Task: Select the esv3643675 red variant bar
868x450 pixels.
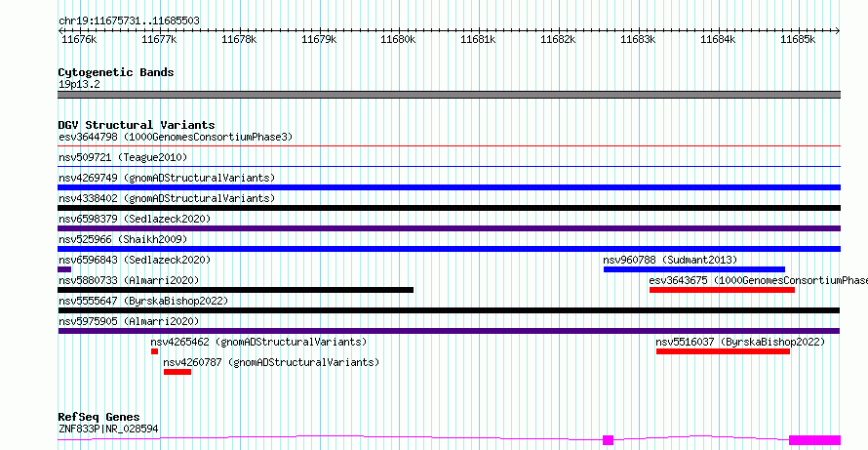Action: [x=722, y=290]
